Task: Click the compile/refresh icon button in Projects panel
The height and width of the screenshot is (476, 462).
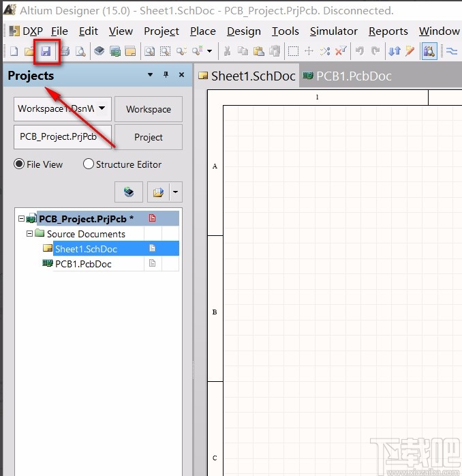Action: pos(129,192)
